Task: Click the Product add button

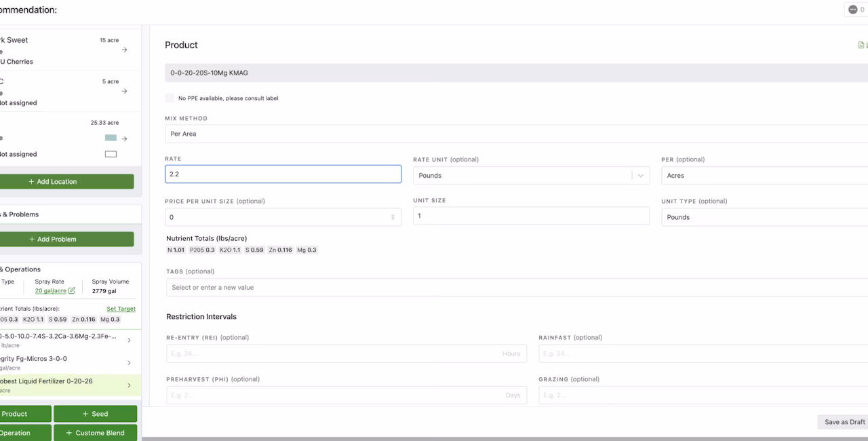Action: (25, 414)
